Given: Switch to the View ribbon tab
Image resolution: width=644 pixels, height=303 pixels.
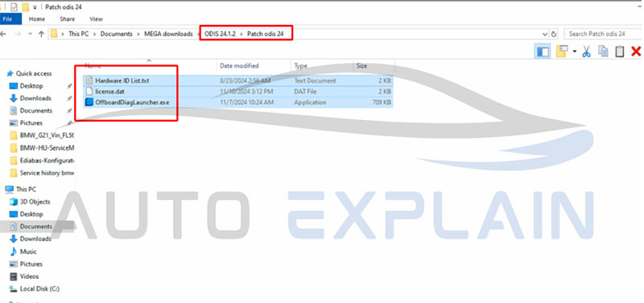Looking at the screenshot, I should click(96, 19).
